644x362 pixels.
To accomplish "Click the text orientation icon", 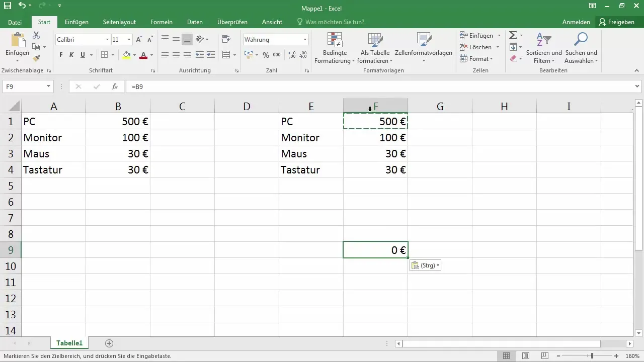I will [199, 39].
